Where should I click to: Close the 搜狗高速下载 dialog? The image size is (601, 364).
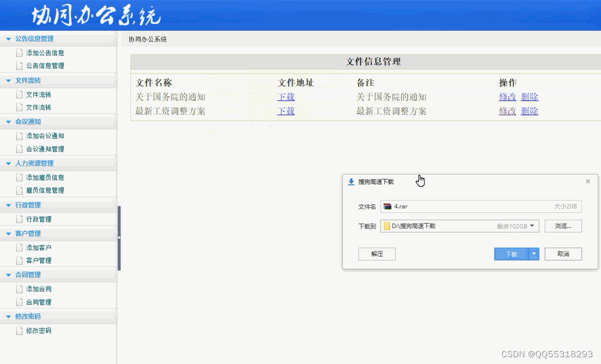[x=587, y=181]
